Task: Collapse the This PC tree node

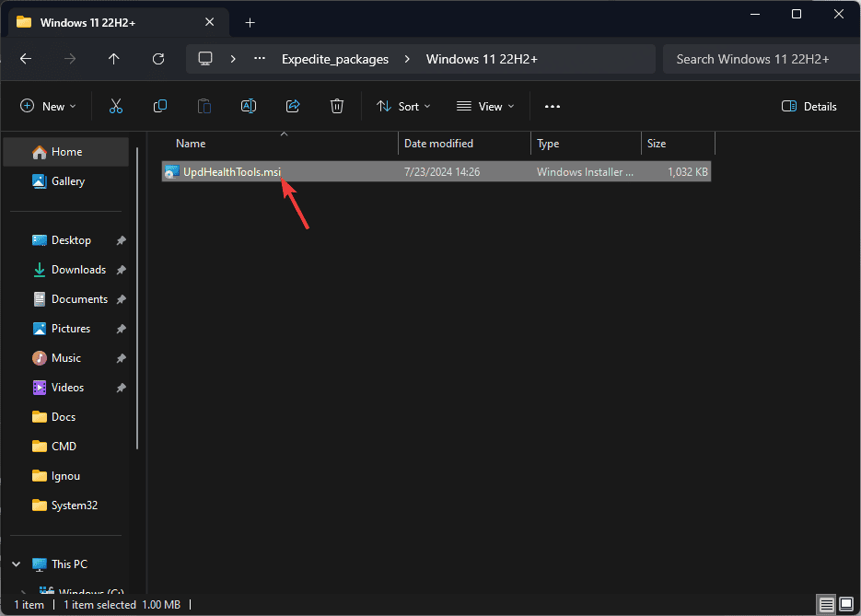Action: point(16,564)
